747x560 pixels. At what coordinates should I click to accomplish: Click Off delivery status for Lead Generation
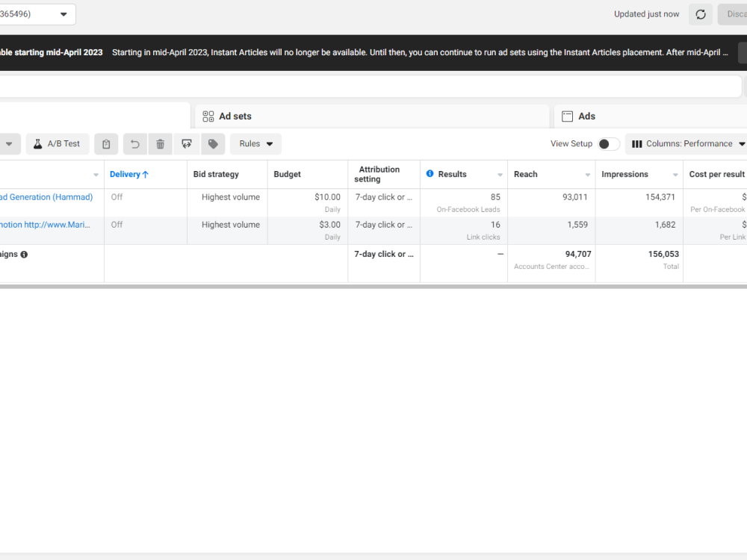point(117,197)
